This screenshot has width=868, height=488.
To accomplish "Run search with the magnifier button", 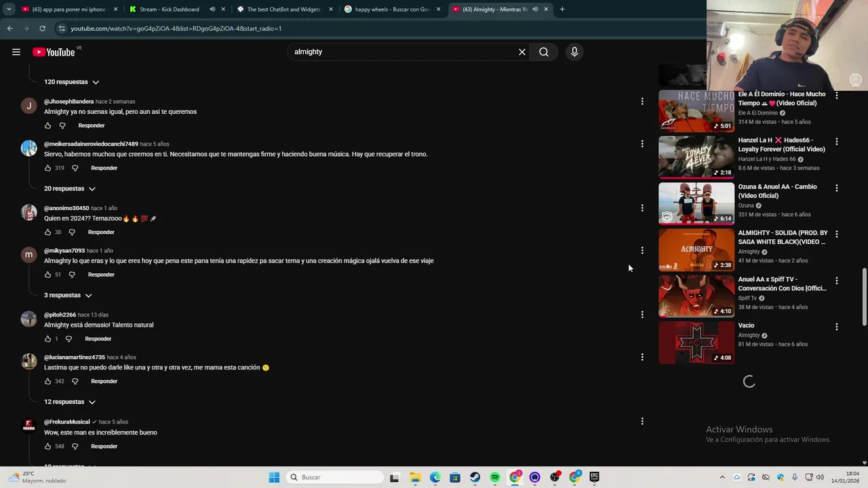I will tap(544, 52).
